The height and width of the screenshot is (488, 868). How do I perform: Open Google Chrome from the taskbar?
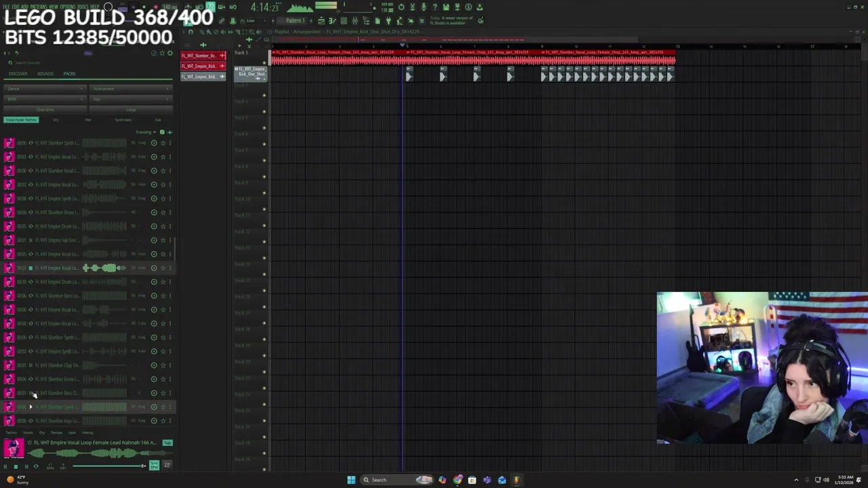tap(458, 480)
